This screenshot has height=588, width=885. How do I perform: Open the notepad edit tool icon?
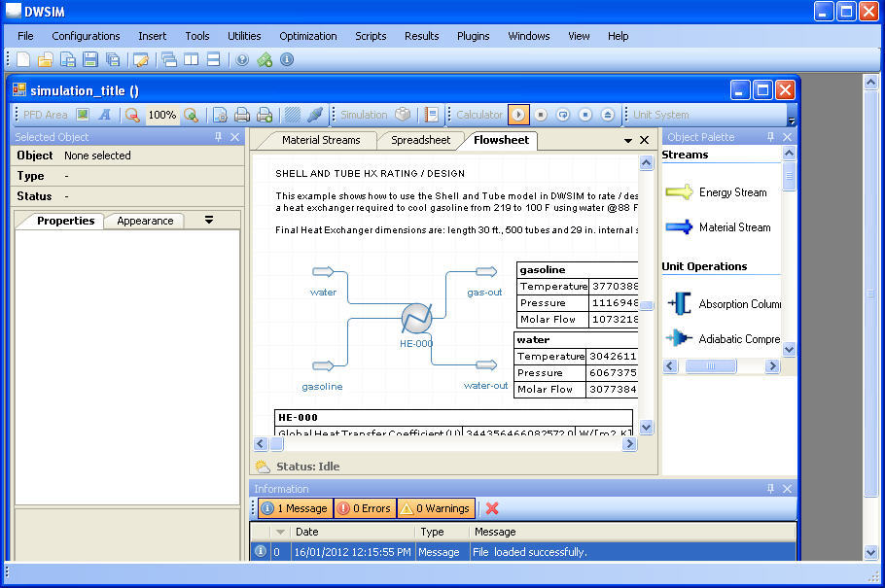tap(141, 59)
